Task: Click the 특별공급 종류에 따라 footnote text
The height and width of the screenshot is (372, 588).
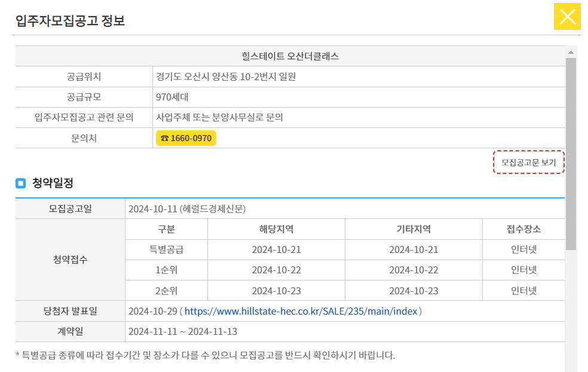Action: (x=205, y=355)
